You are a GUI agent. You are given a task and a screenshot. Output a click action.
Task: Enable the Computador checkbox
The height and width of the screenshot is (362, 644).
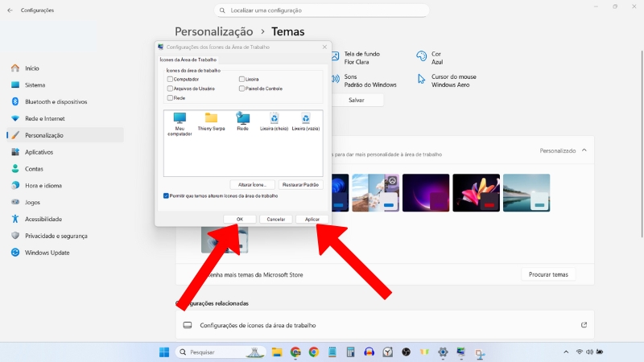[x=170, y=80]
